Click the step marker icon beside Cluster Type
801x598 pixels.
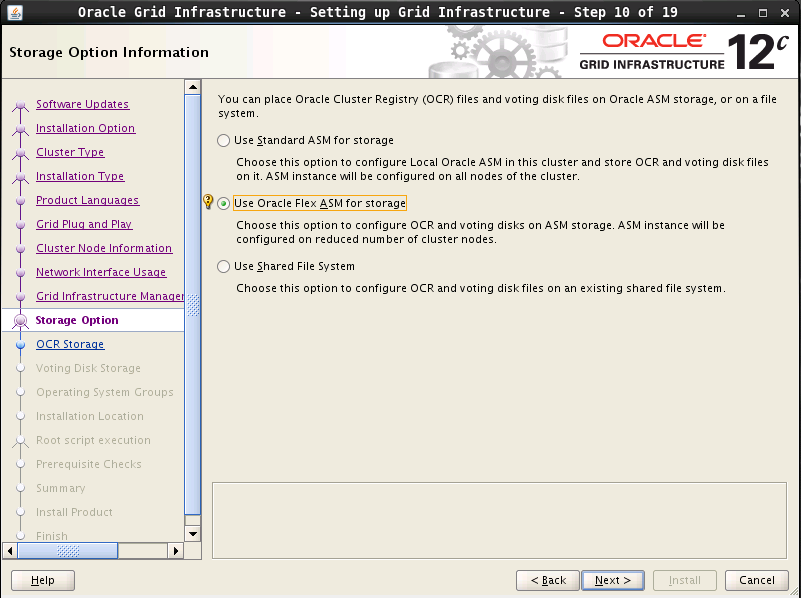point(20,154)
